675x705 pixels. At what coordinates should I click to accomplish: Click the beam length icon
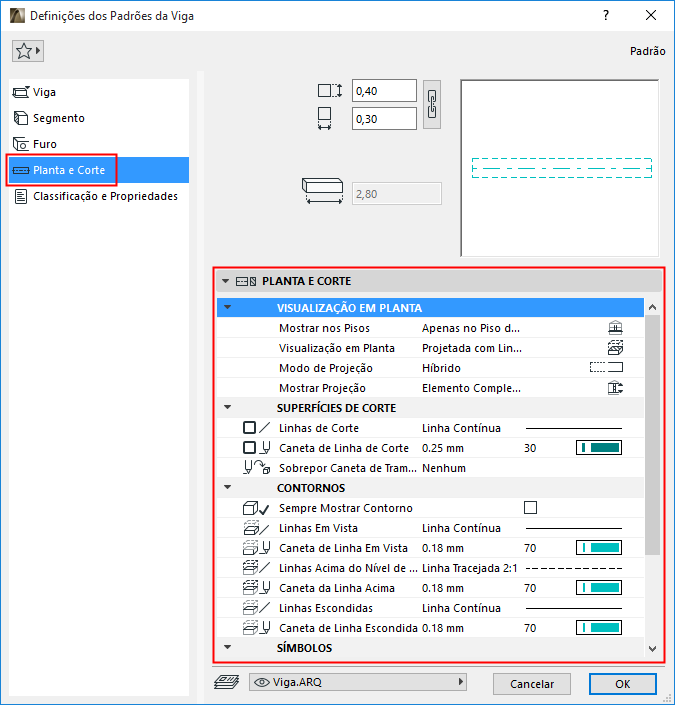(x=322, y=191)
